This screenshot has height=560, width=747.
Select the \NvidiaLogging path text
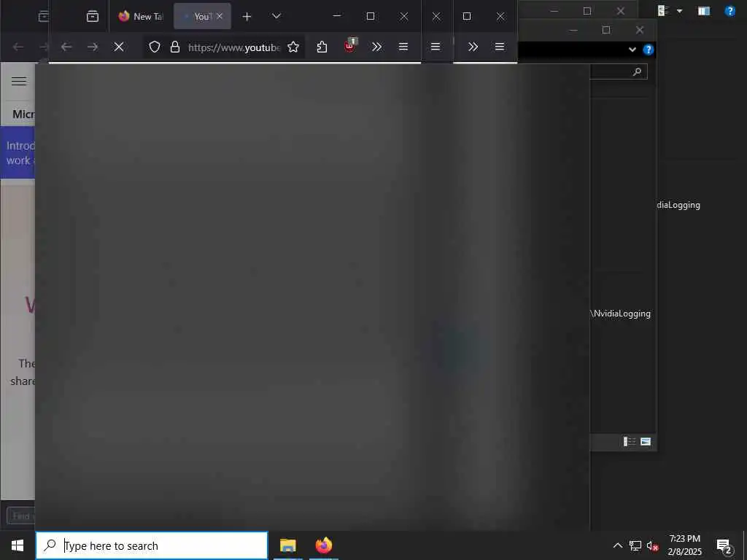pyautogui.click(x=620, y=314)
